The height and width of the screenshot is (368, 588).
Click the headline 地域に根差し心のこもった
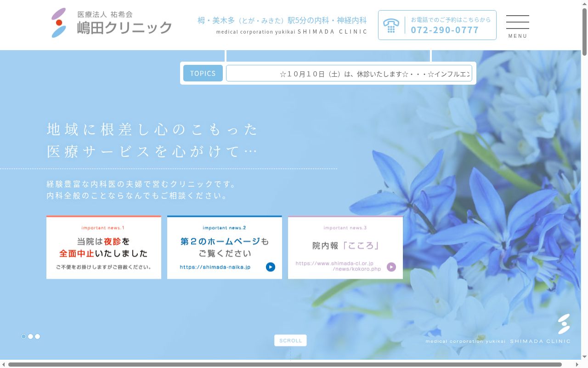(153, 129)
